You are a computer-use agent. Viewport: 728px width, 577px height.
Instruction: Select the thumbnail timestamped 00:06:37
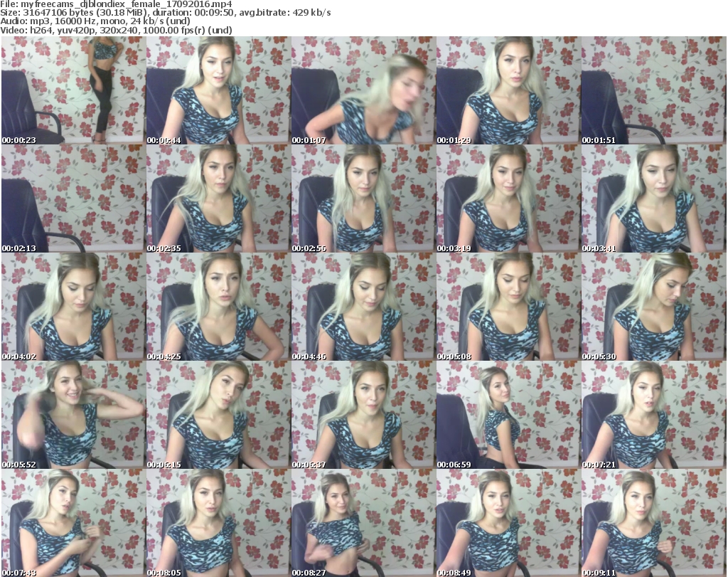point(363,415)
